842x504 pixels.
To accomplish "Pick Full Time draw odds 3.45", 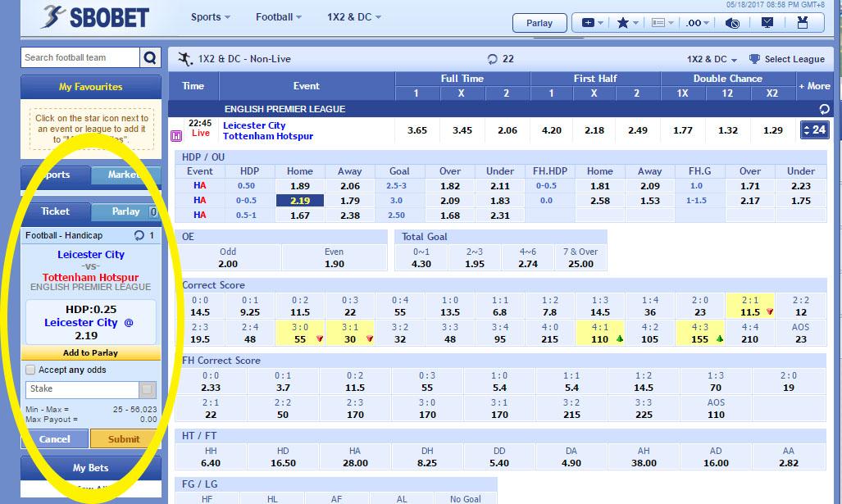I will [x=462, y=130].
